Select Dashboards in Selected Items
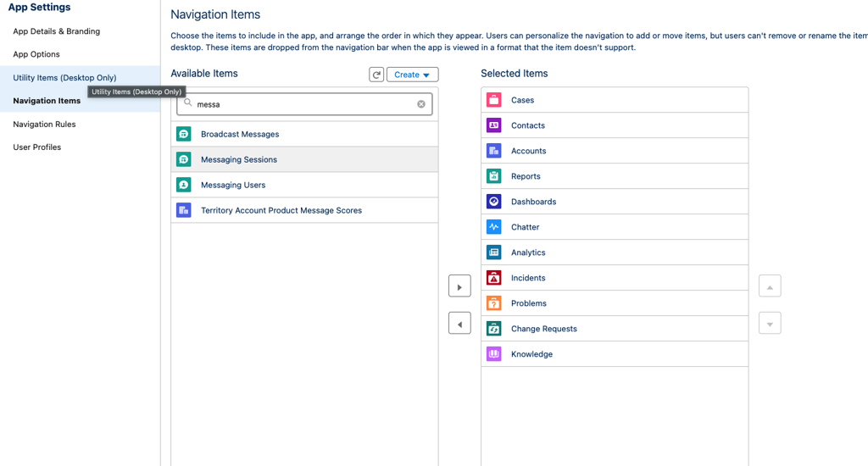 click(615, 202)
